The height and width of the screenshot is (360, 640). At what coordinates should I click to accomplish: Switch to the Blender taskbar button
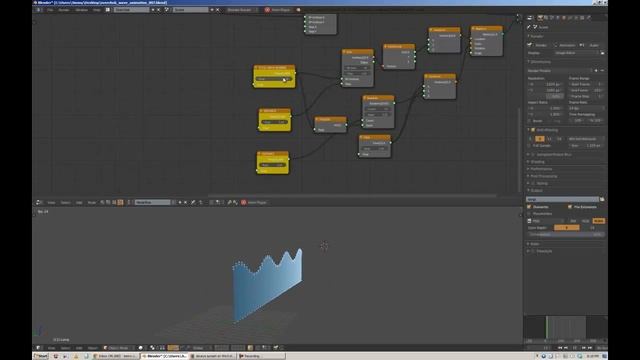coord(164,356)
